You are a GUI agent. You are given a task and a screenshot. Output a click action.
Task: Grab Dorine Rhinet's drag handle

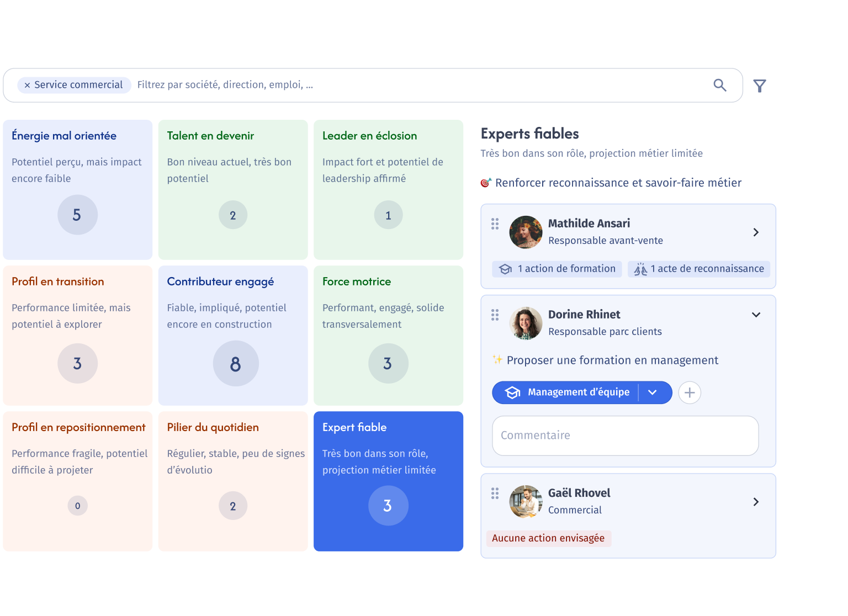[495, 315]
